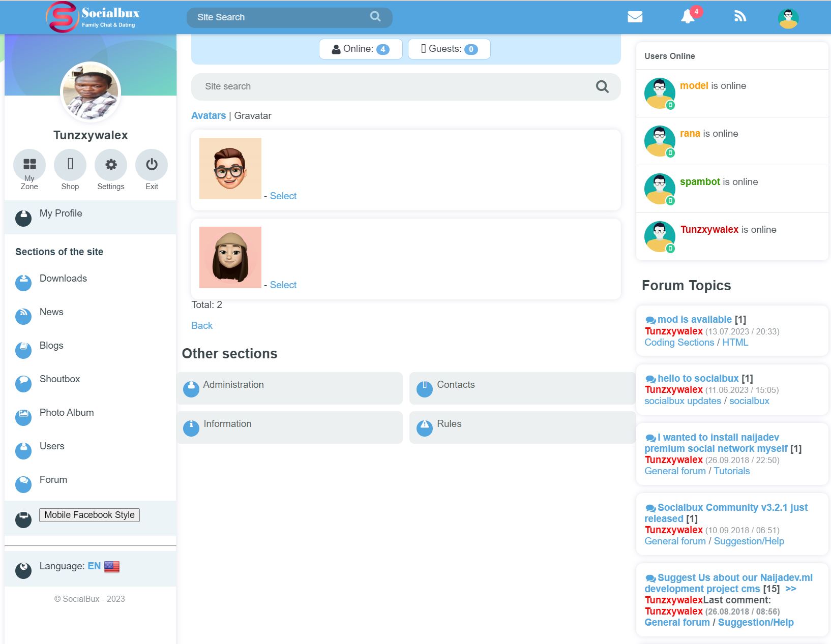831x644 pixels.
Task: Open Tunzxywalex in Users Online list
Action: pyautogui.click(x=709, y=229)
